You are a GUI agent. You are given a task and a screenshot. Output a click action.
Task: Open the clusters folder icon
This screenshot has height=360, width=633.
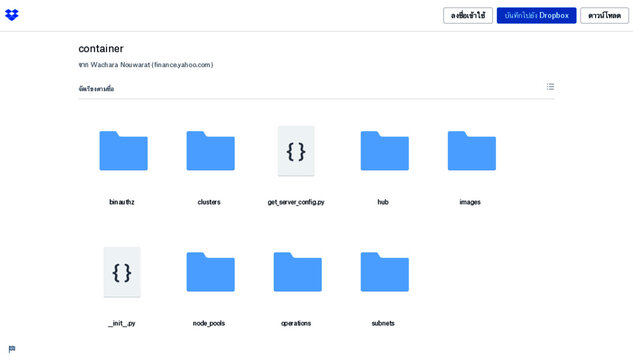(210, 151)
